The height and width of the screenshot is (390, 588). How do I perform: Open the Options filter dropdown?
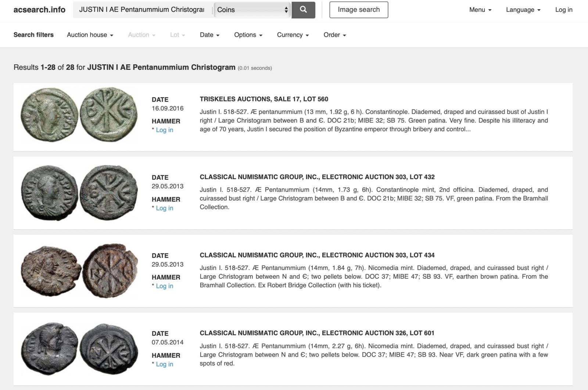point(248,35)
